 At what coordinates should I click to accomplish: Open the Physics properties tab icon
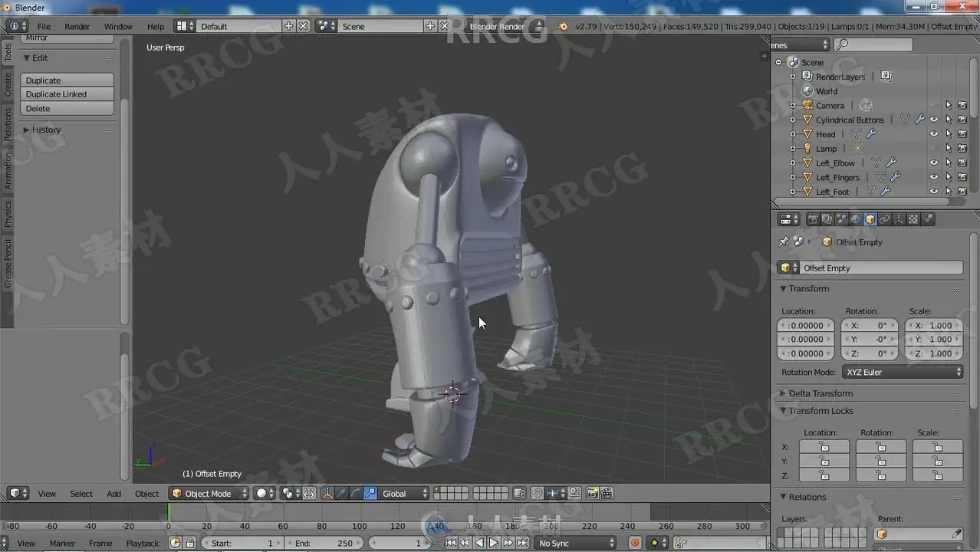(x=928, y=219)
